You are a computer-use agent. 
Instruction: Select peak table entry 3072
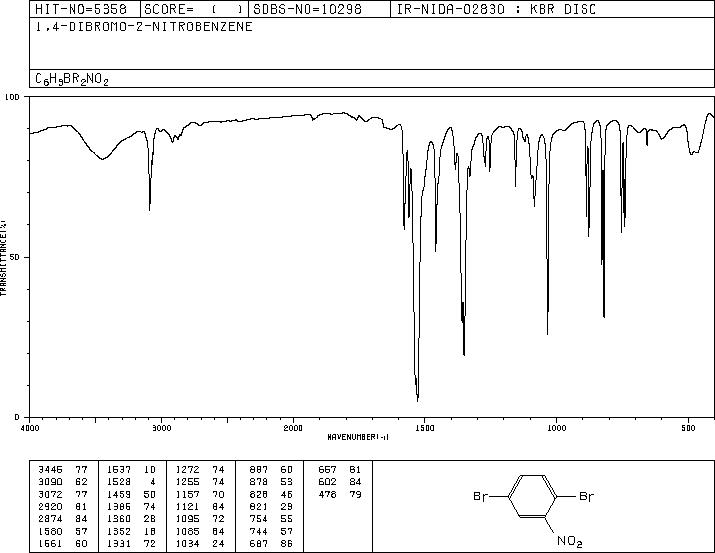click(50, 494)
